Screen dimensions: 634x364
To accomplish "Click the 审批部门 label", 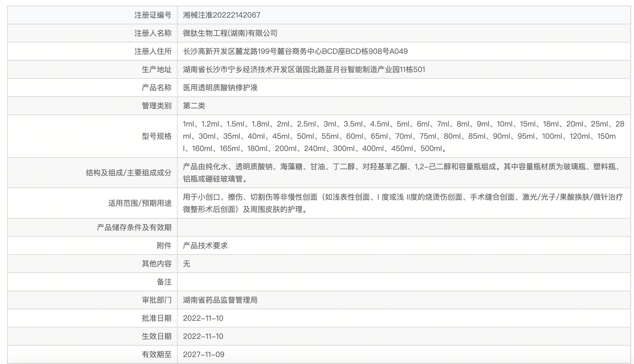I will click(156, 300).
